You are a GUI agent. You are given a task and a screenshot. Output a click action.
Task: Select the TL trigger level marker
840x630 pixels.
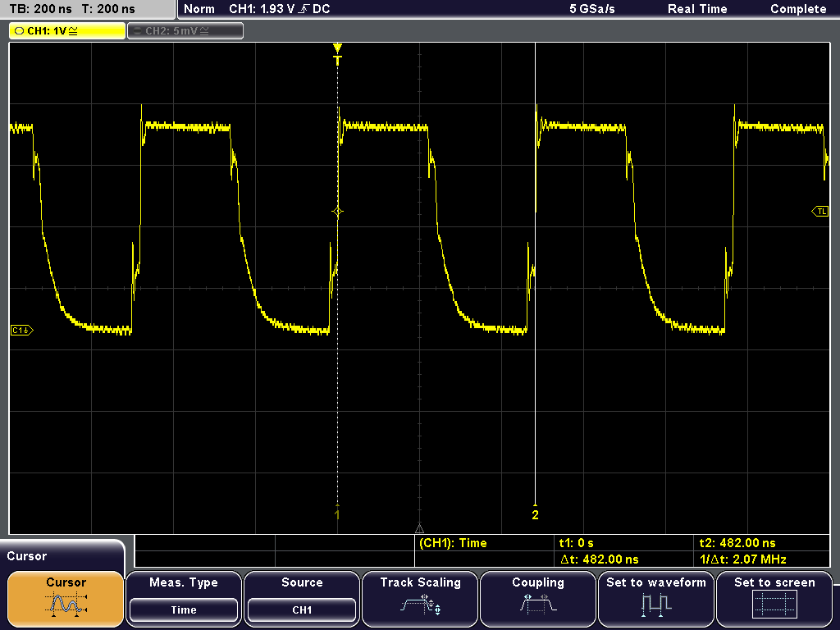(x=820, y=212)
